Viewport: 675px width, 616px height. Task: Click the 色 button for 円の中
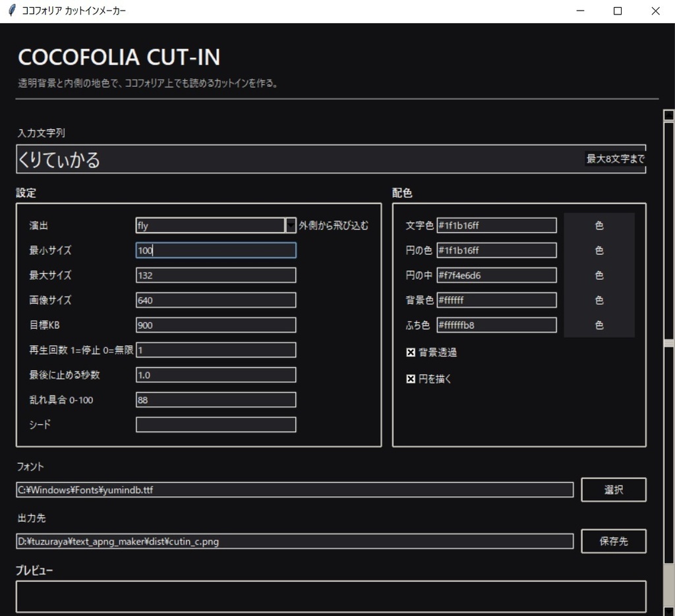(599, 275)
